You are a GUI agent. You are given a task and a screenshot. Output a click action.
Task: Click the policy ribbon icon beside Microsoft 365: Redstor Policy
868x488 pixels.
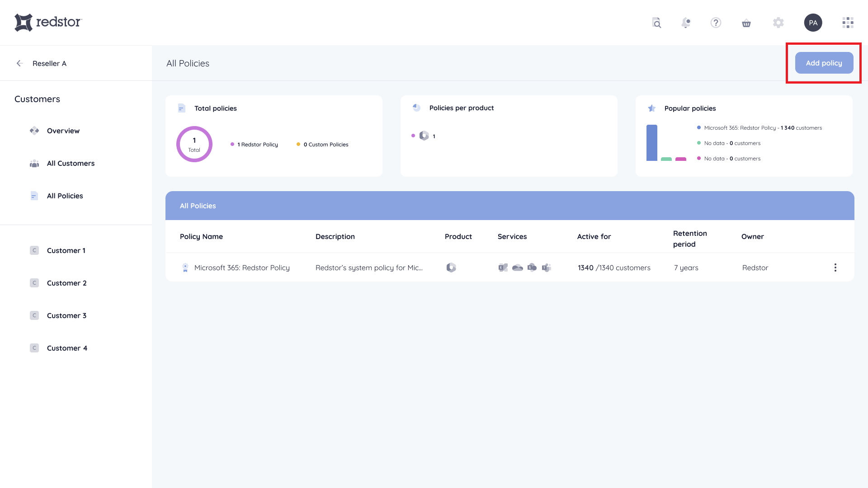click(185, 267)
